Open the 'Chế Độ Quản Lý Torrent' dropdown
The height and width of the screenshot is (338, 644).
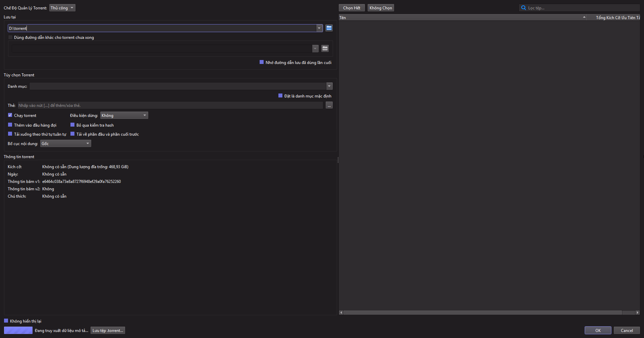[62, 8]
